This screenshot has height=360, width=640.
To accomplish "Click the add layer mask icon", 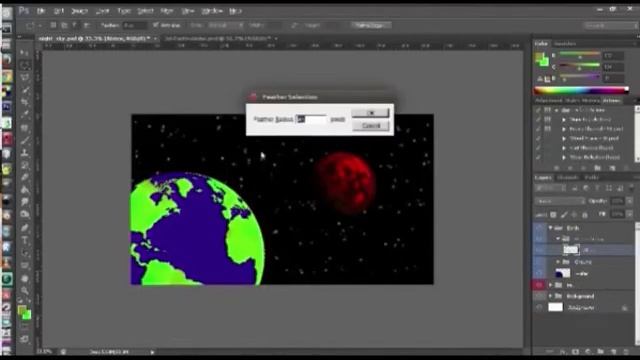I will pyautogui.click(x=575, y=351).
